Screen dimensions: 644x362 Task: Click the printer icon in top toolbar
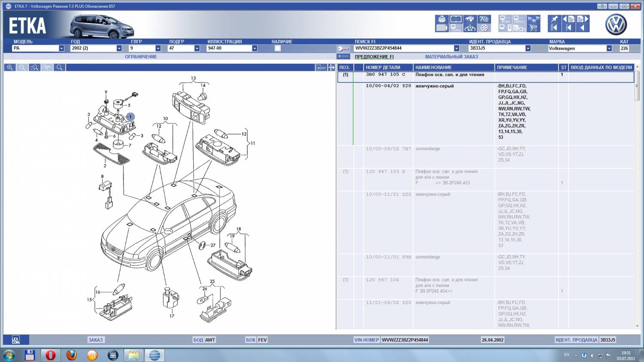(442, 19)
